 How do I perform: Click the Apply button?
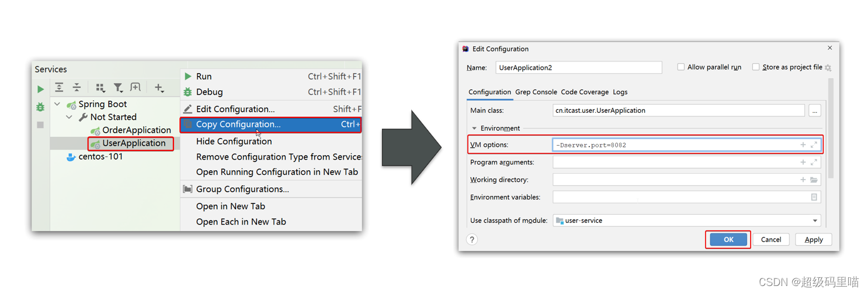814,239
